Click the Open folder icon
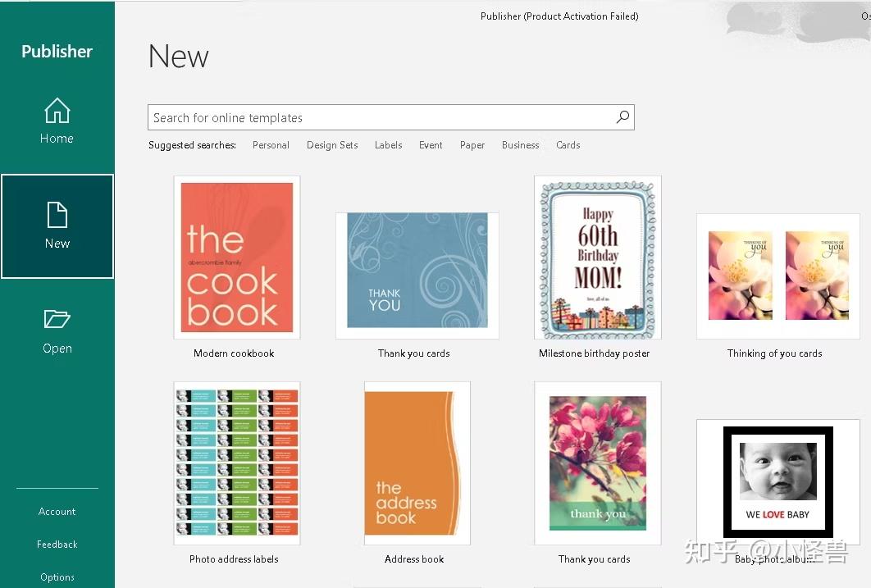The image size is (871, 588). click(x=57, y=319)
